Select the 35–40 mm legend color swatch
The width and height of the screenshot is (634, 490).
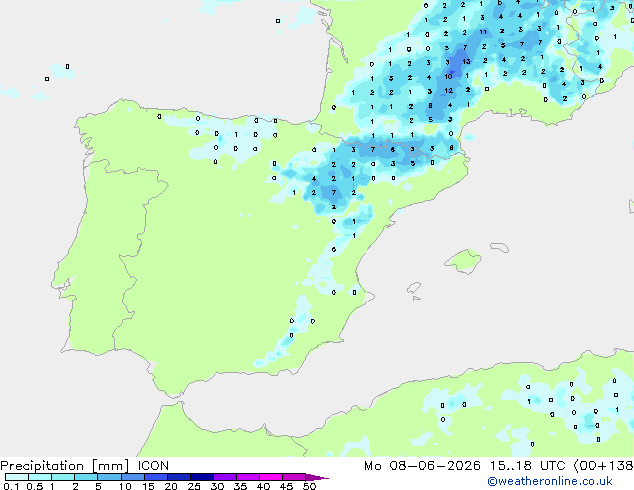coord(248,477)
